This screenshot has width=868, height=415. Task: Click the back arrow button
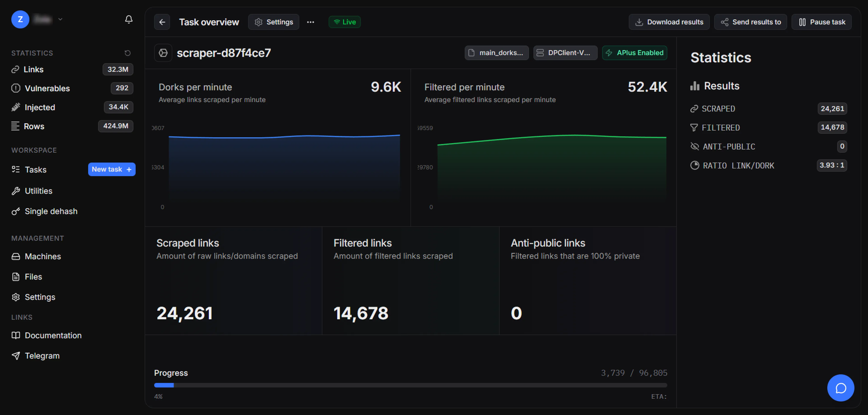(162, 22)
